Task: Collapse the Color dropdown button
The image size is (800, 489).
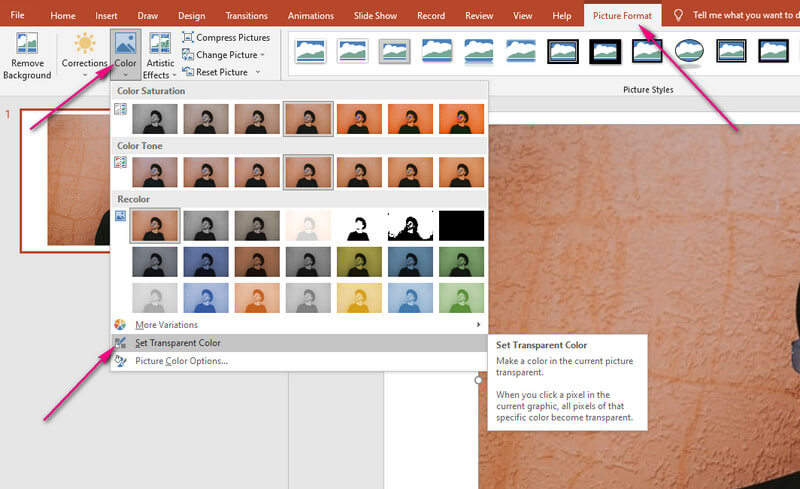Action: point(126,54)
